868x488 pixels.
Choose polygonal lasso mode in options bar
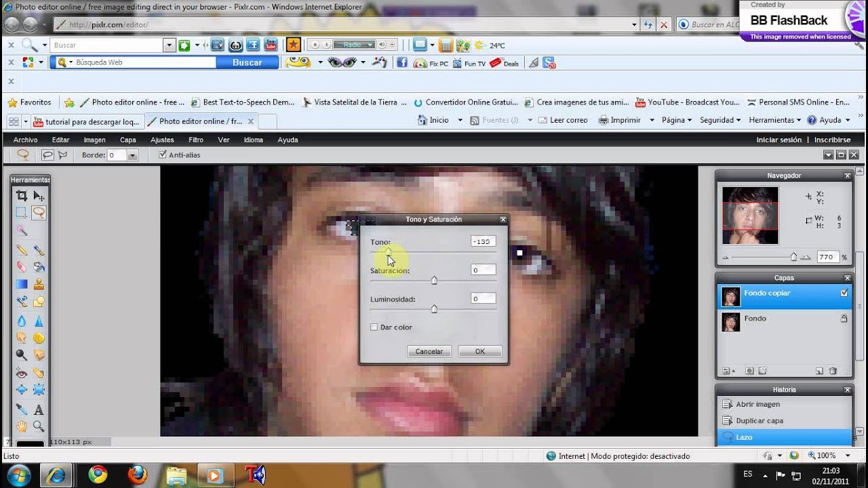coord(62,155)
